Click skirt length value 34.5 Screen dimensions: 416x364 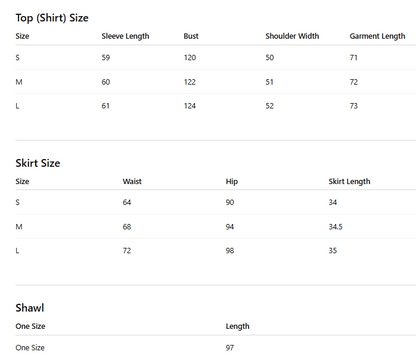coord(335,227)
